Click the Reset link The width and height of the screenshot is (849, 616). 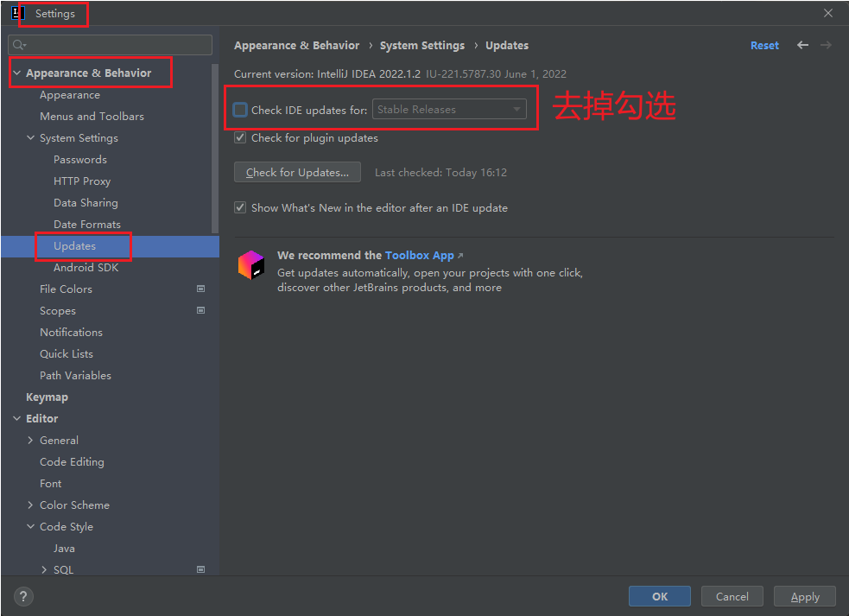(x=764, y=46)
